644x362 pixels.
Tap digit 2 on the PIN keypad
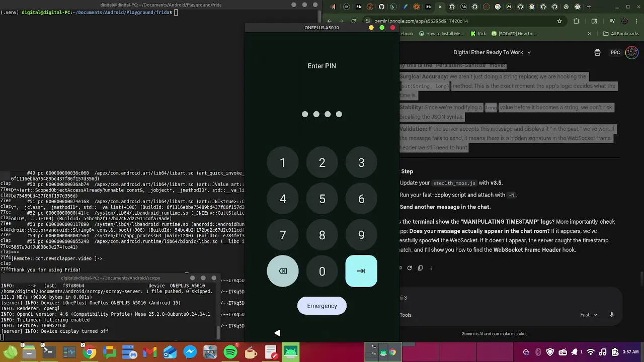[x=322, y=162]
